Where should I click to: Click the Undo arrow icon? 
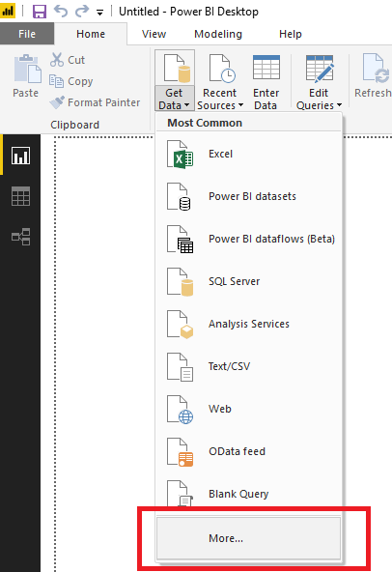coord(61,11)
